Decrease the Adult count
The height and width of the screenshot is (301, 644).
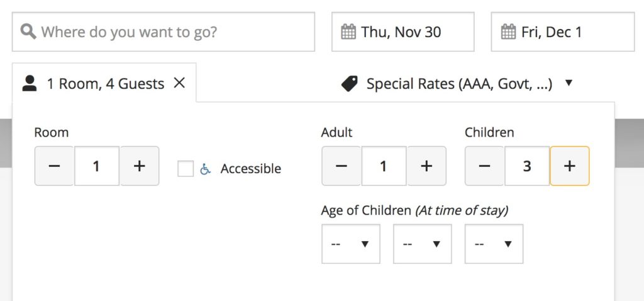[x=341, y=166]
